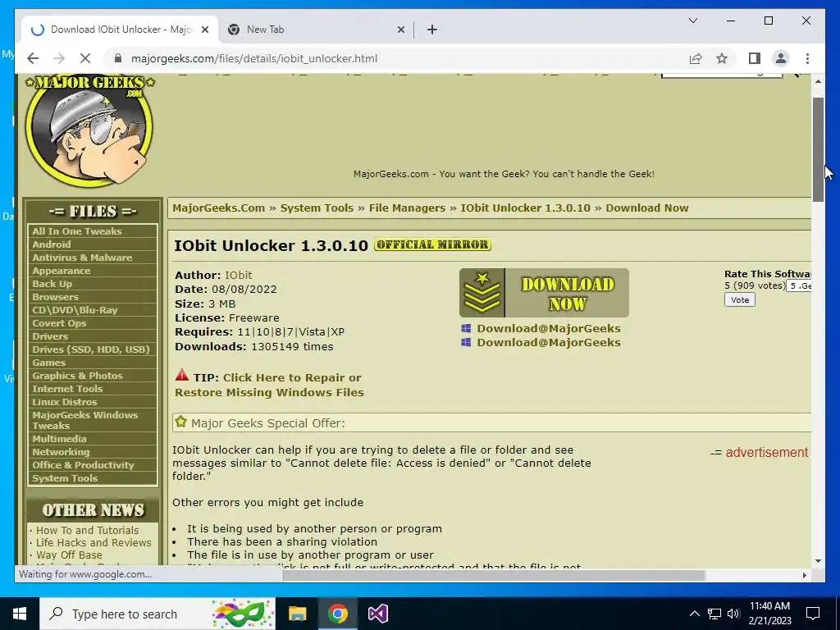Image resolution: width=840 pixels, height=630 pixels.
Task: Click Life Hacks and Reviews link
Action: [94, 543]
